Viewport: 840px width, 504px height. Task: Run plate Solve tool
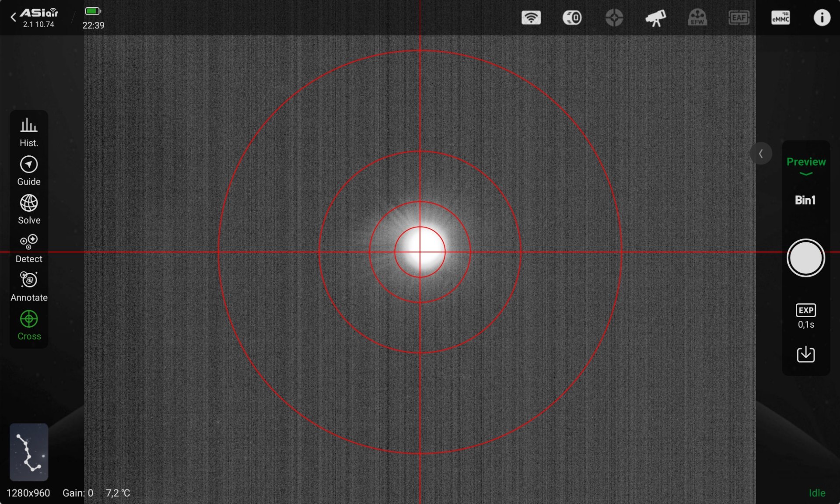pos(29,210)
